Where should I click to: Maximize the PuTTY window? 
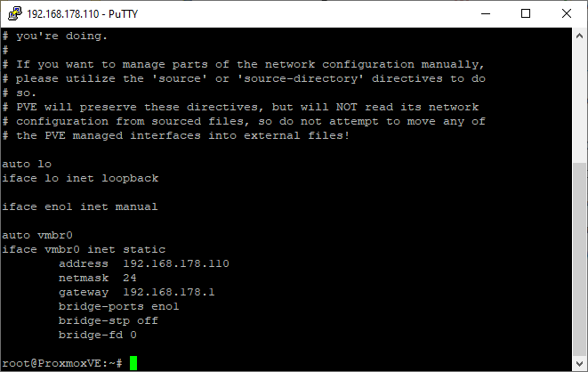pyautogui.click(x=526, y=14)
